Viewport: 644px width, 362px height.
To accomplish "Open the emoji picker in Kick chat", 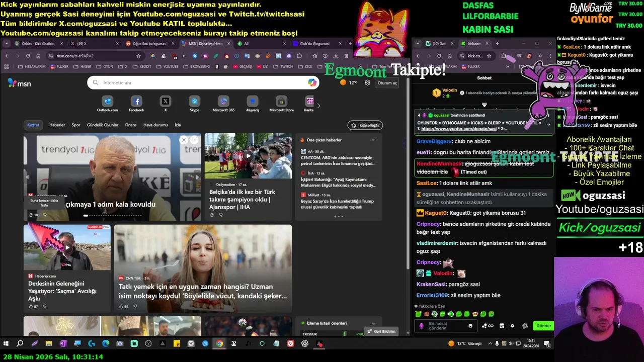I will (470, 326).
